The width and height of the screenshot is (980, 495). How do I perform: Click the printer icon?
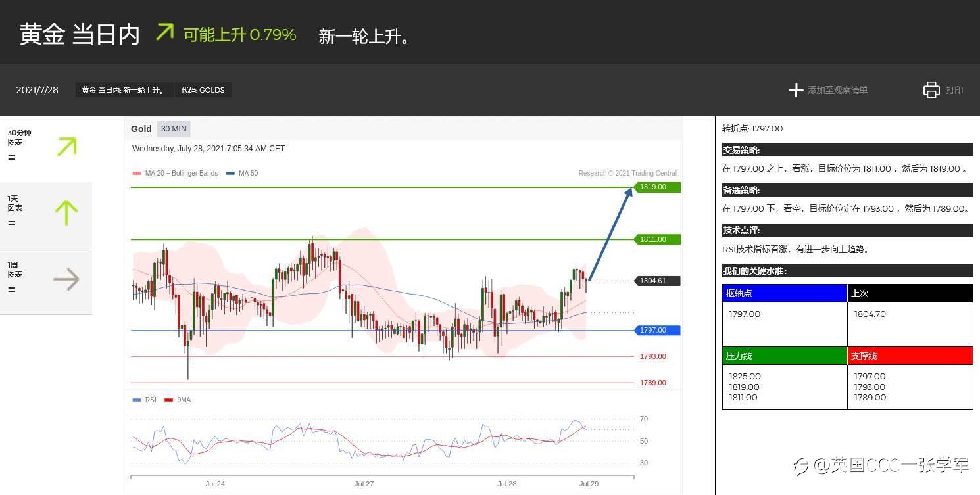coord(931,90)
